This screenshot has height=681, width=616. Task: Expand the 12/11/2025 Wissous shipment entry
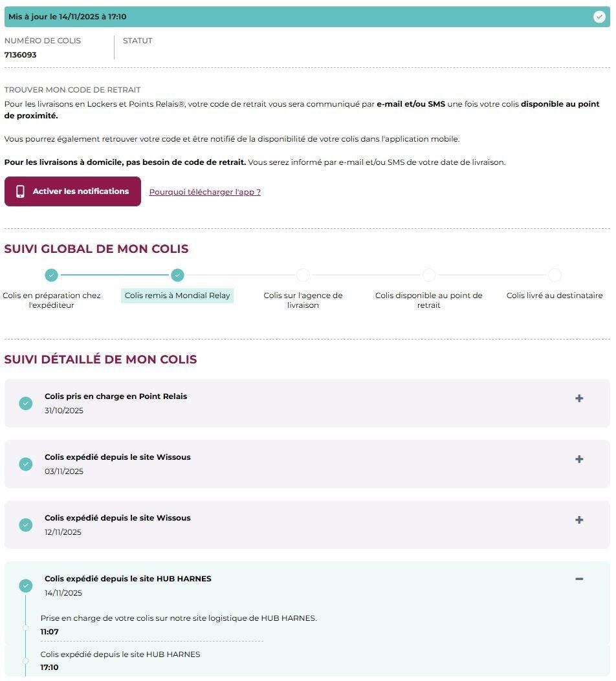(x=579, y=520)
